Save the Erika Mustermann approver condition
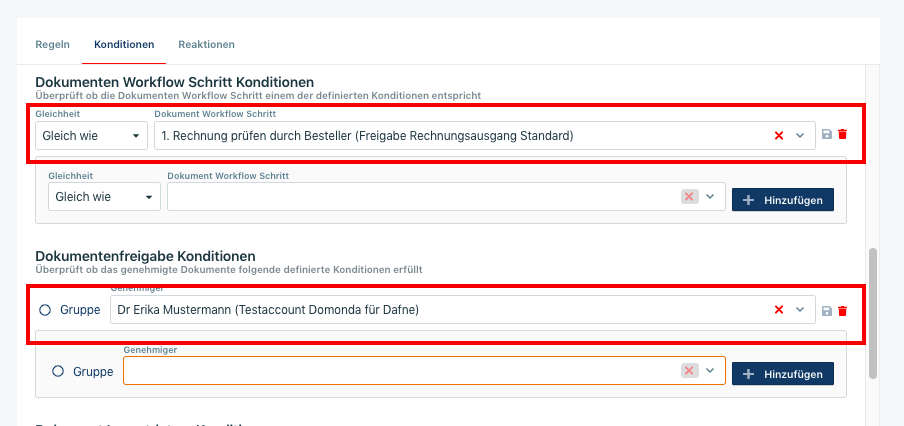This screenshot has height=426, width=904. (827, 311)
